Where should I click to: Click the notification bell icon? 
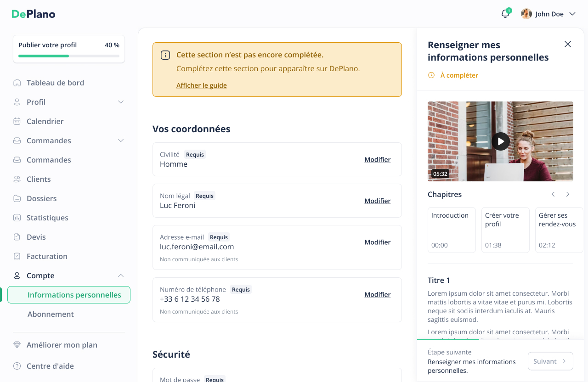tap(505, 14)
